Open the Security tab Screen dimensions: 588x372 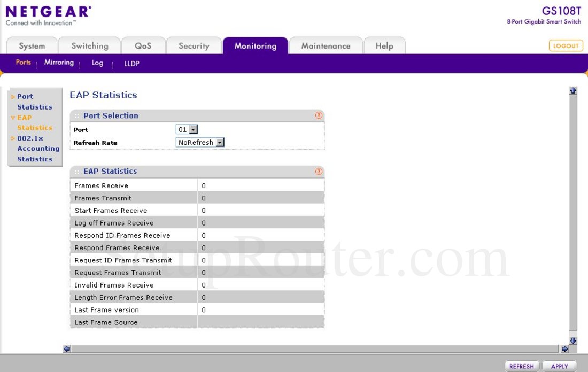point(194,46)
